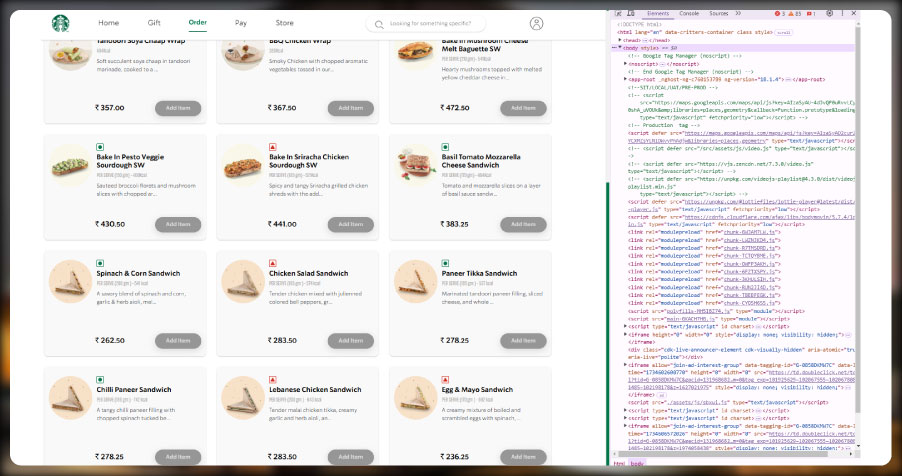
Task: Click the Lebanese Chicken Sandwich thumbnail image
Action: (243, 398)
